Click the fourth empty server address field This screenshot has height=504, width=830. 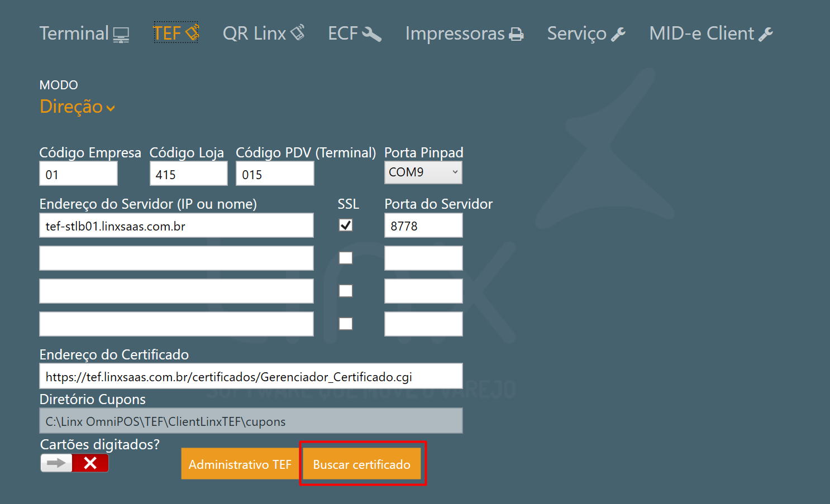(x=177, y=324)
